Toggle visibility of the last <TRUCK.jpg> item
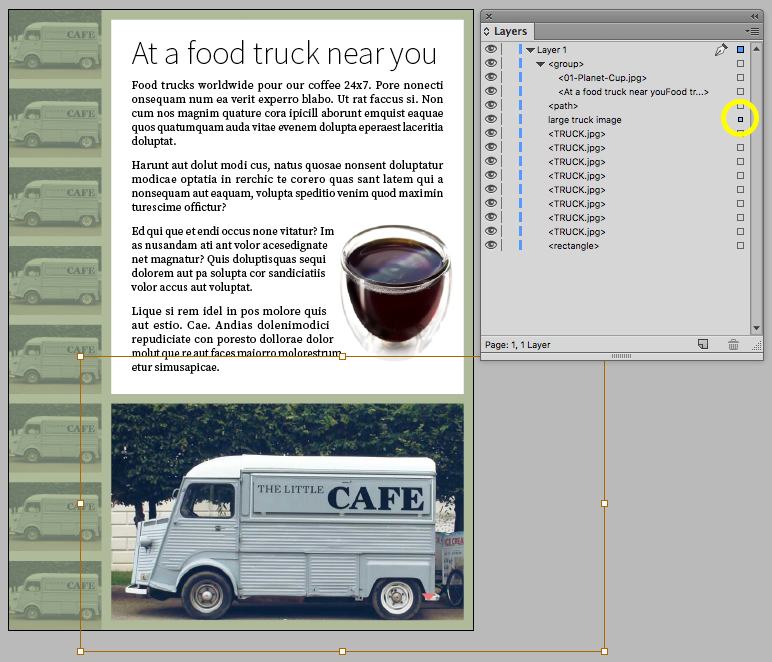Image resolution: width=772 pixels, height=662 pixels. [491, 231]
